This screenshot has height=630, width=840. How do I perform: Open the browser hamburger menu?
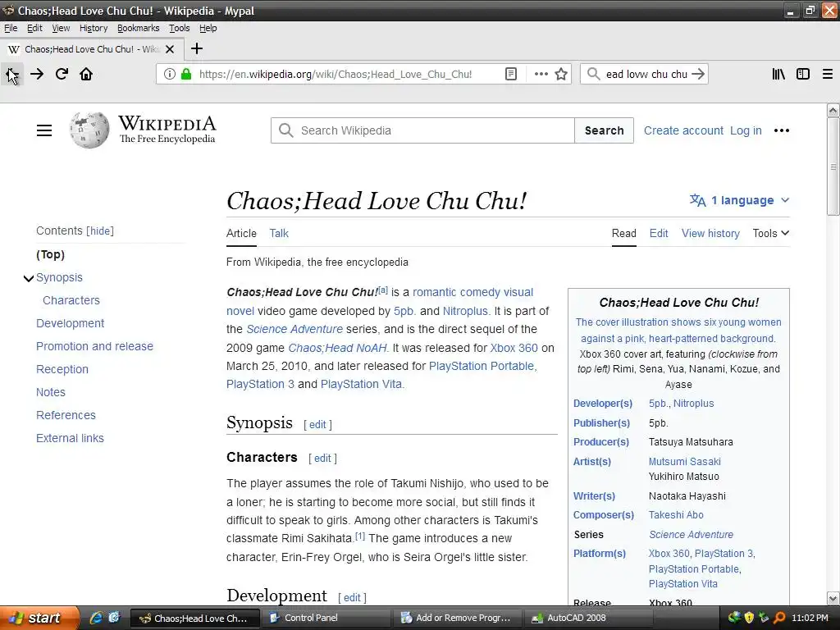828,74
